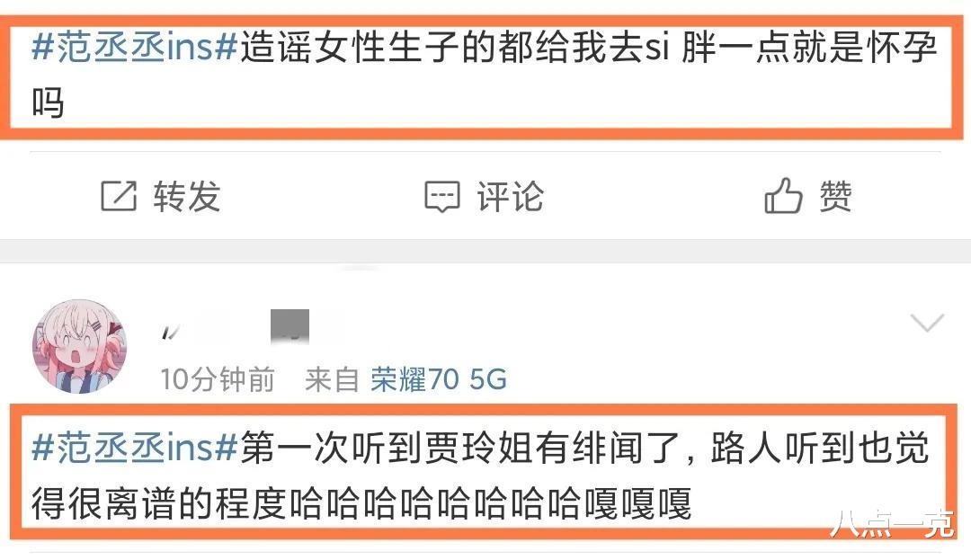Tap the repost arrow icon
Viewport: 971px width, 560px height.
119,196
